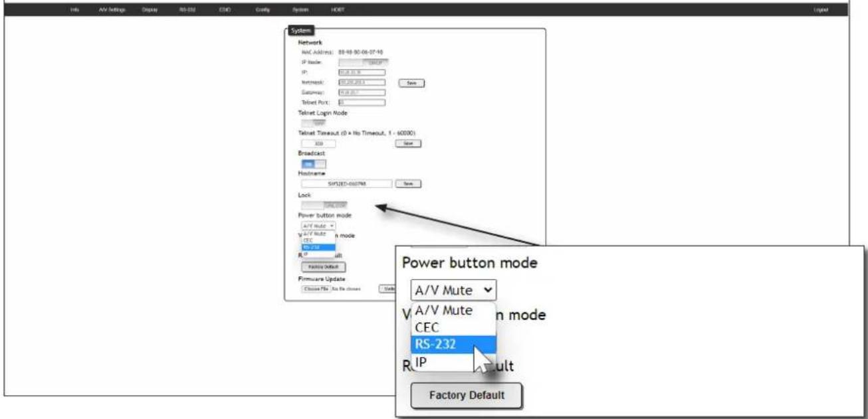868x419 pixels.
Task: Toggle the Telnet Login Mode switch
Action: 314,123
